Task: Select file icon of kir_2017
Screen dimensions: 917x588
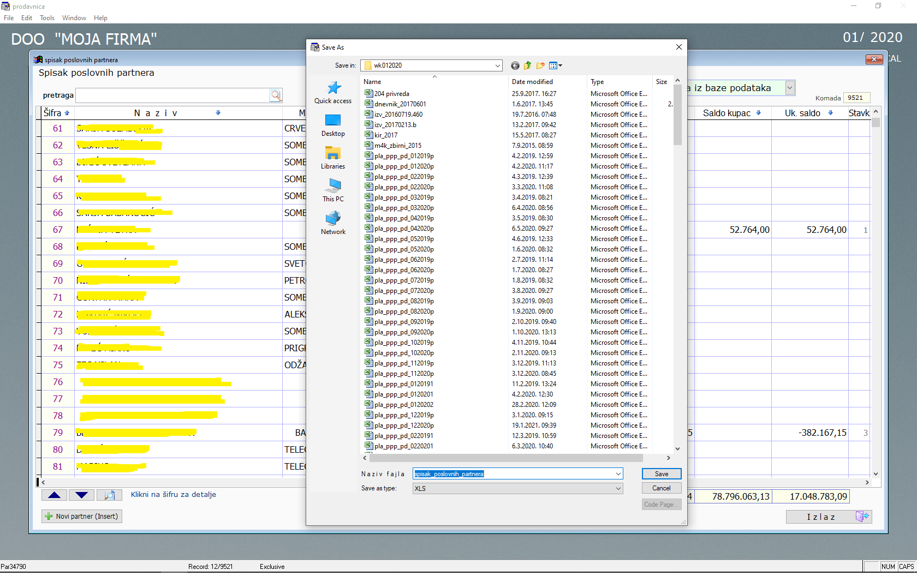Action: [368, 135]
